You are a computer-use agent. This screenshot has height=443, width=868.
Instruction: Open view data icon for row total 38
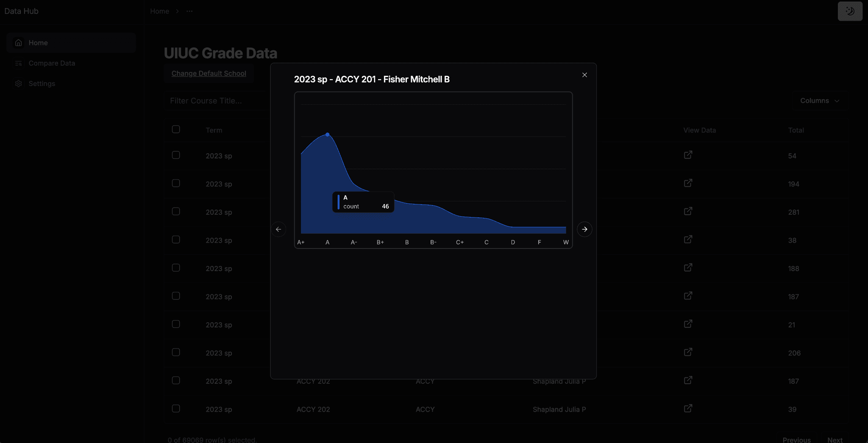(688, 239)
